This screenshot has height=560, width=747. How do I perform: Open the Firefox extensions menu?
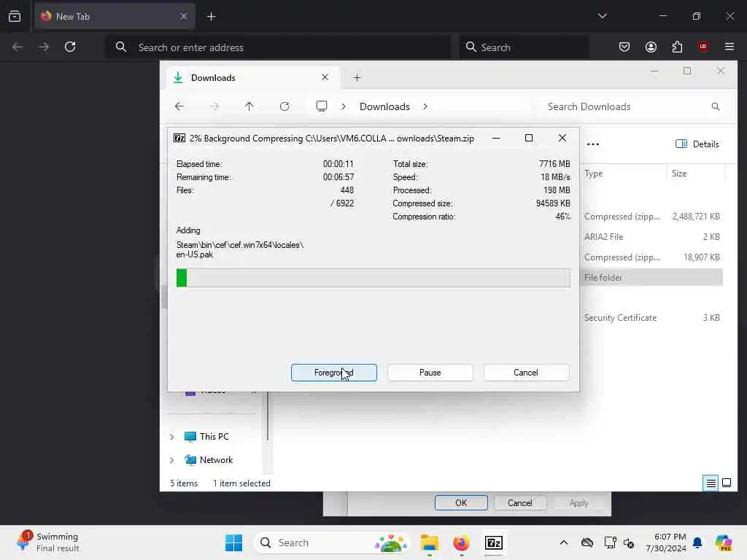tap(677, 47)
